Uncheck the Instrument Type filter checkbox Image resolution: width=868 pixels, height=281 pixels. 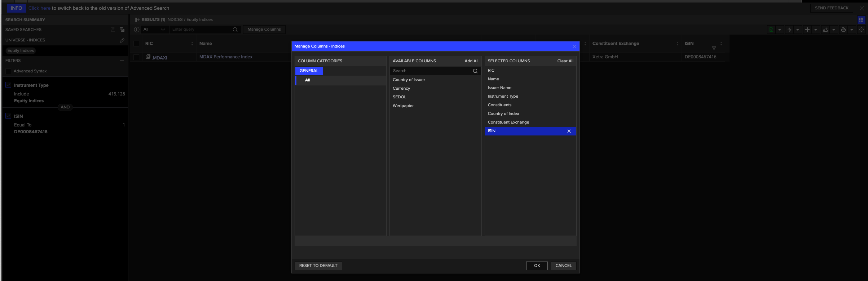tap(8, 85)
